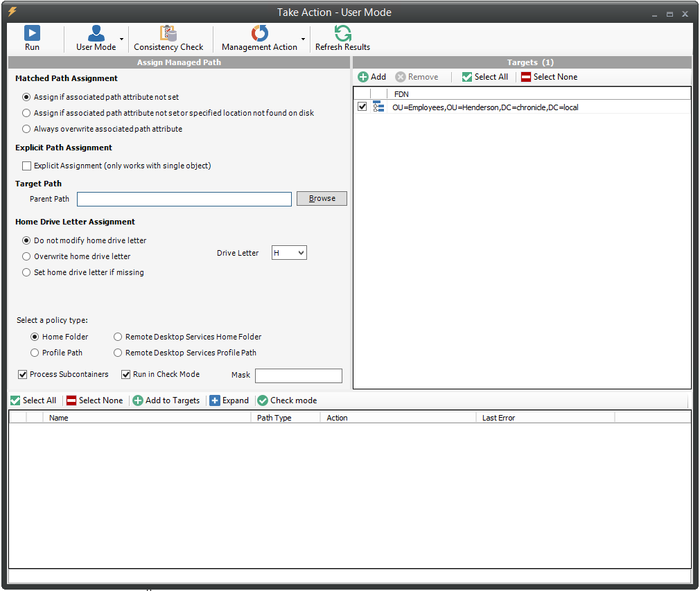Image resolution: width=700 pixels, height=591 pixels.
Task: Click Add to Targets in results toolbar
Action: tap(166, 400)
